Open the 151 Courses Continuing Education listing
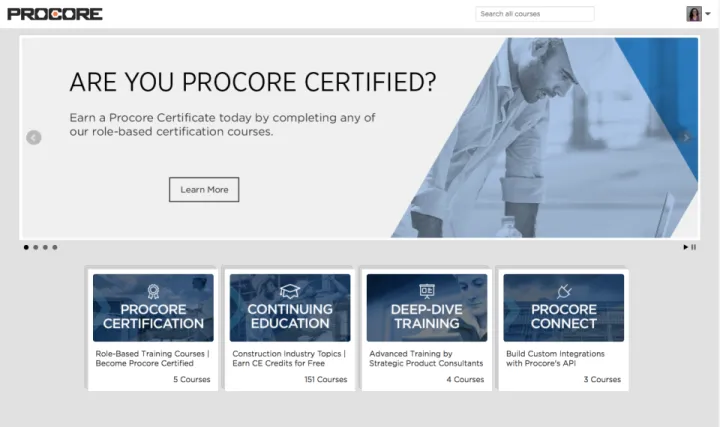This screenshot has height=427, width=720. coord(325,380)
